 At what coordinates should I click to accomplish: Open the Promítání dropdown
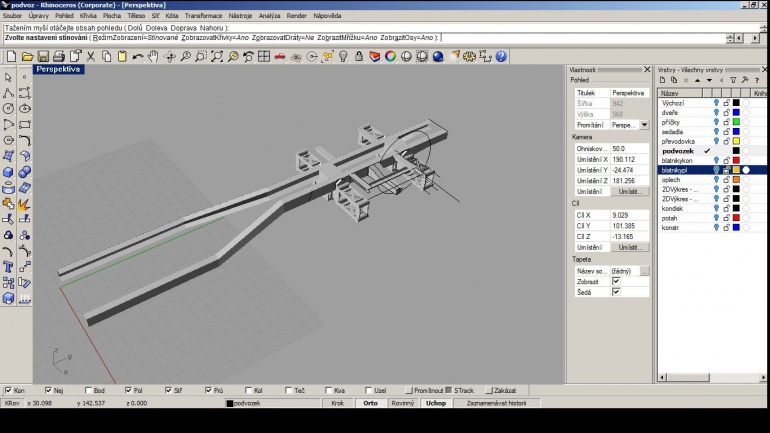[644, 125]
